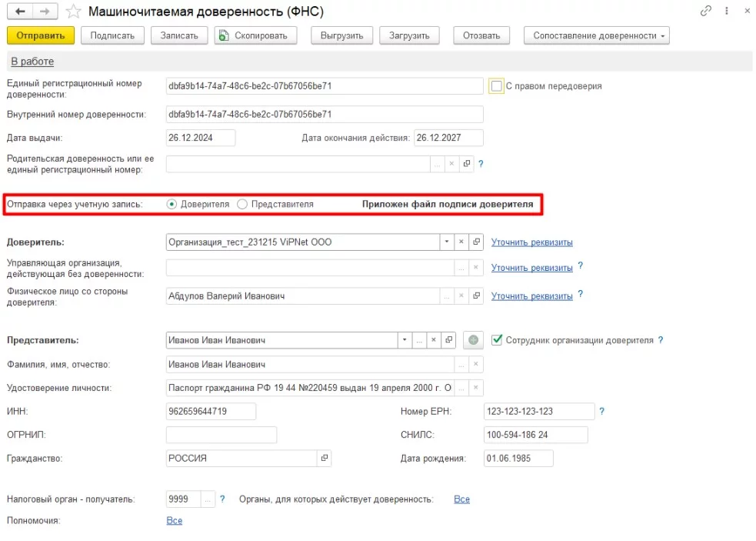This screenshot has height=541, width=756.
Task: Show help for Физическое лицо со стороны доверителя
Action: [581, 294]
